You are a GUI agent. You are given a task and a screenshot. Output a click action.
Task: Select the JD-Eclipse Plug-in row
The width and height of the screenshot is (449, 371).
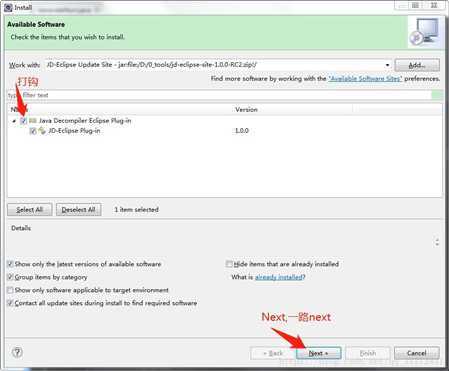225,131
